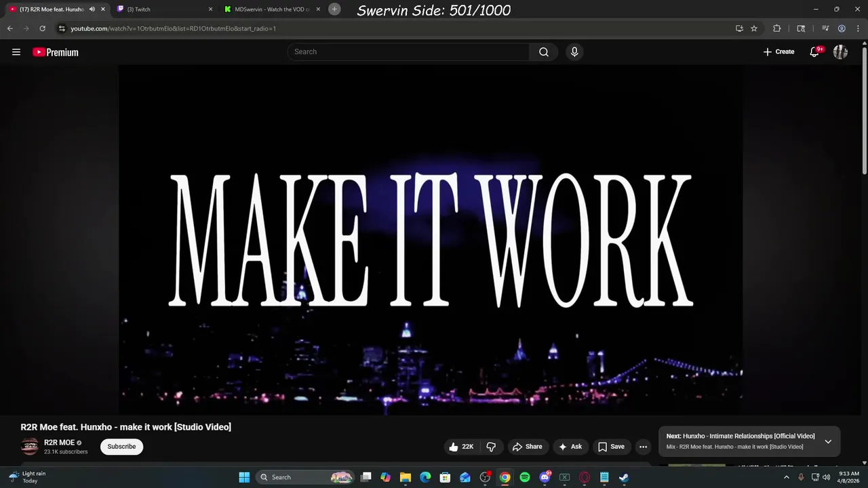
Task: Close the R2R Moe YouTube tab
Action: click(x=103, y=9)
